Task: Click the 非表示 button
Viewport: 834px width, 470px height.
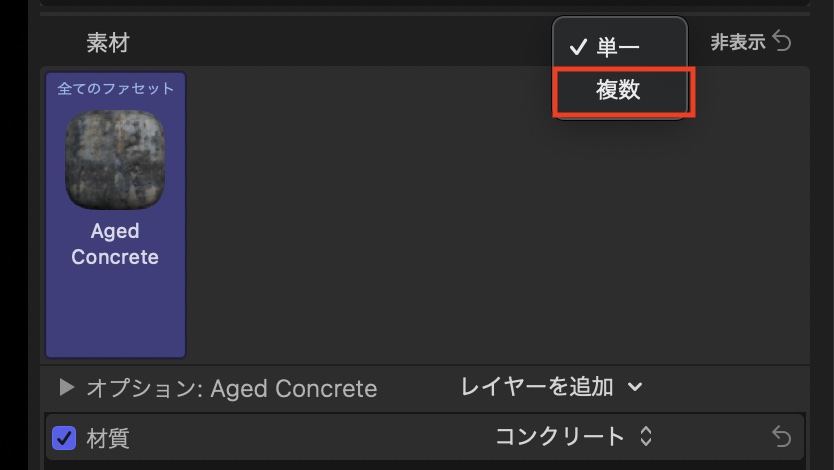Action: (x=737, y=42)
